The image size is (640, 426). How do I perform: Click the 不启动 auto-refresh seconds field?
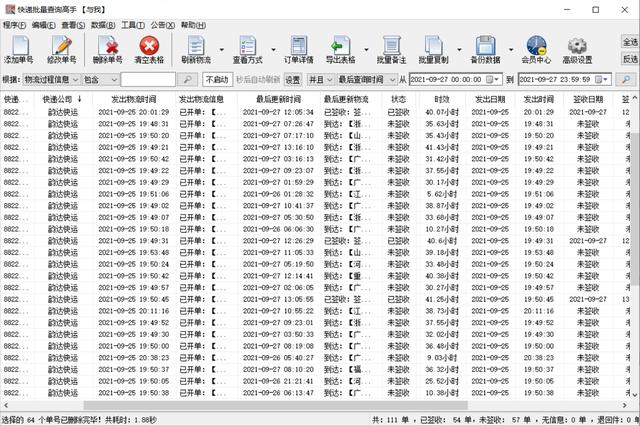pyautogui.click(x=218, y=79)
